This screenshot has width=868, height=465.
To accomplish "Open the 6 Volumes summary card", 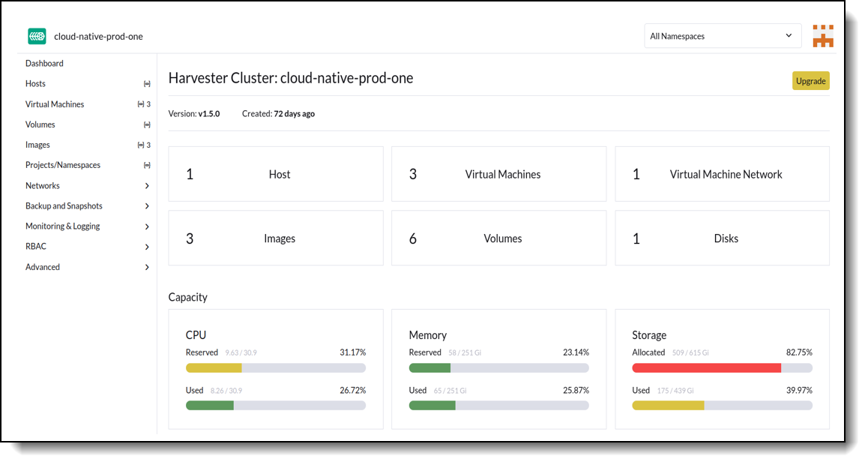I will [x=498, y=238].
